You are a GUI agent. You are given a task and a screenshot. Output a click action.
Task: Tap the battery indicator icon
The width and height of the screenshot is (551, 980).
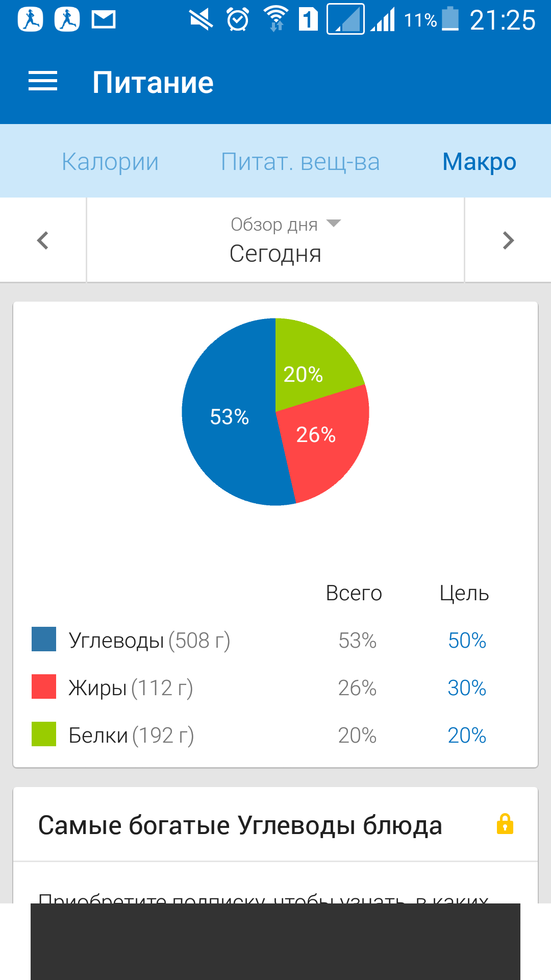450,19
